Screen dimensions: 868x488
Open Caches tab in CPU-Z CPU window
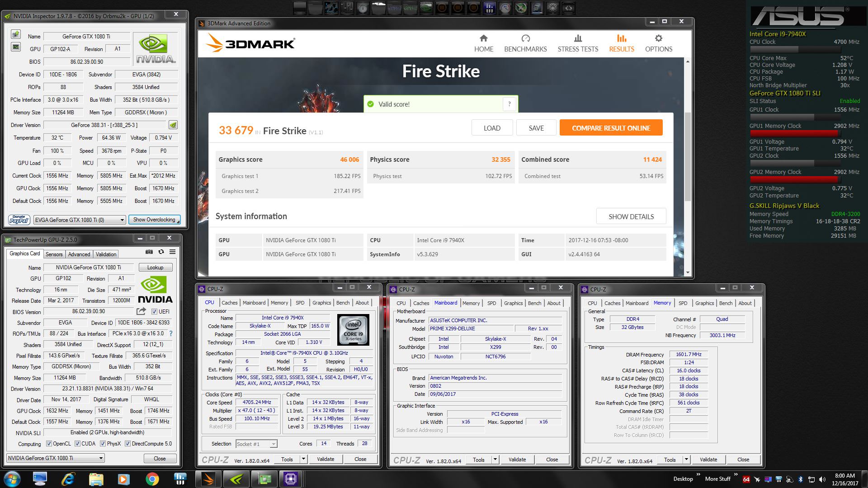229,303
